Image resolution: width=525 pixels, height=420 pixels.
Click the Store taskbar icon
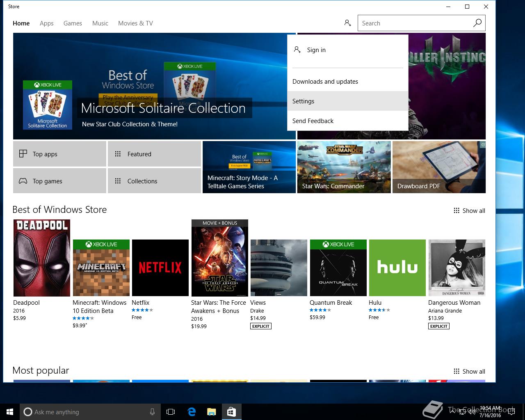[x=231, y=412]
